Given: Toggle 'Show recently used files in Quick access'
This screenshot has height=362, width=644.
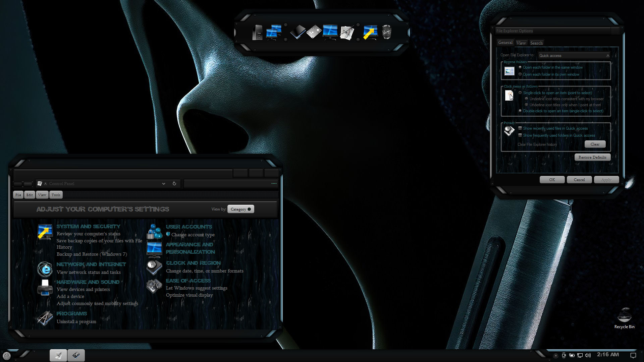Looking at the screenshot, I should (520, 128).
